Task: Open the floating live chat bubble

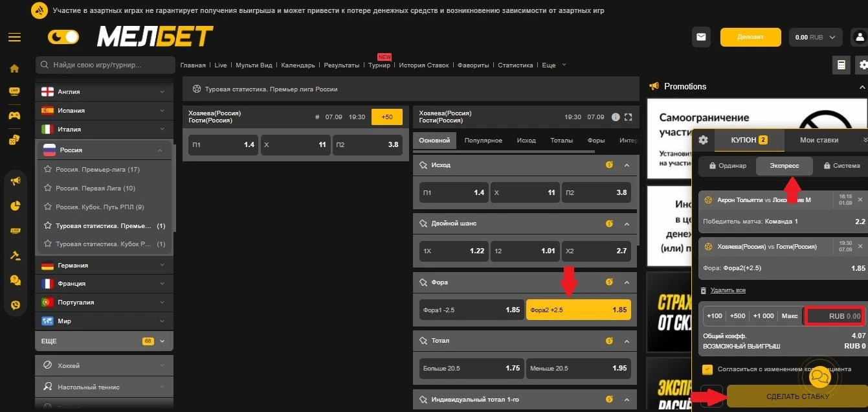Action: [x=819, y=376]
